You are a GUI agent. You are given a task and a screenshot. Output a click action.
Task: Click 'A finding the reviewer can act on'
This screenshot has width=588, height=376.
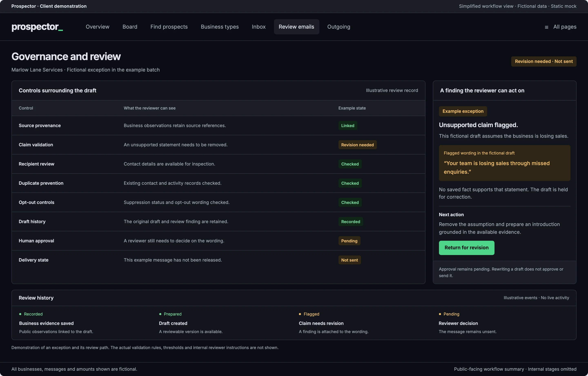click(x=482, y=91)
